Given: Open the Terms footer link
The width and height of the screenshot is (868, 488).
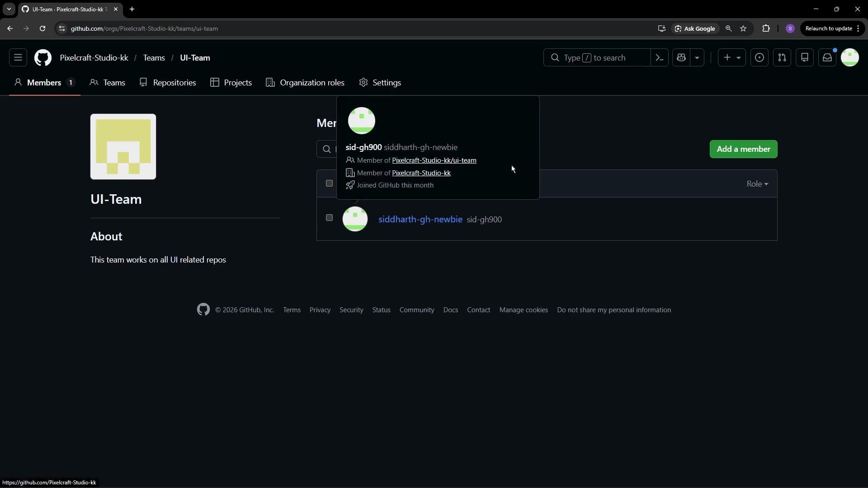Looking at the screenshot, I should coord(292,310).
